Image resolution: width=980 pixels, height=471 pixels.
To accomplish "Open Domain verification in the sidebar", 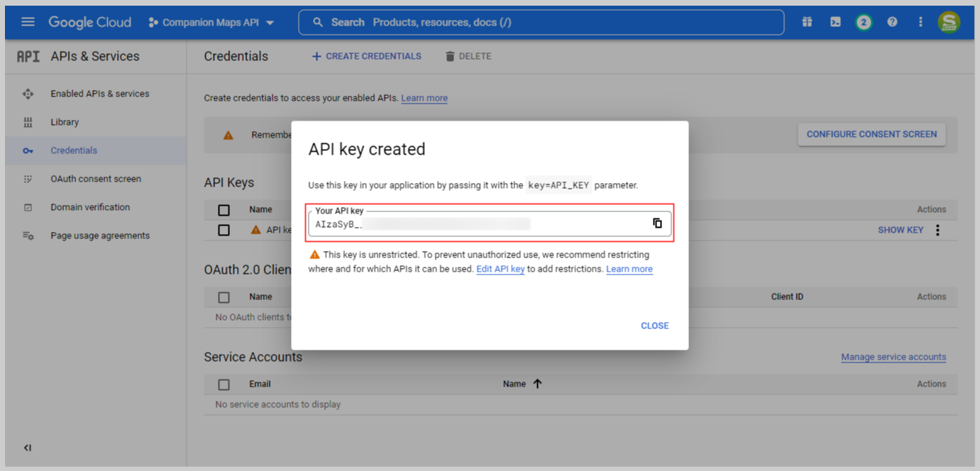I will (x=90, y=207).
